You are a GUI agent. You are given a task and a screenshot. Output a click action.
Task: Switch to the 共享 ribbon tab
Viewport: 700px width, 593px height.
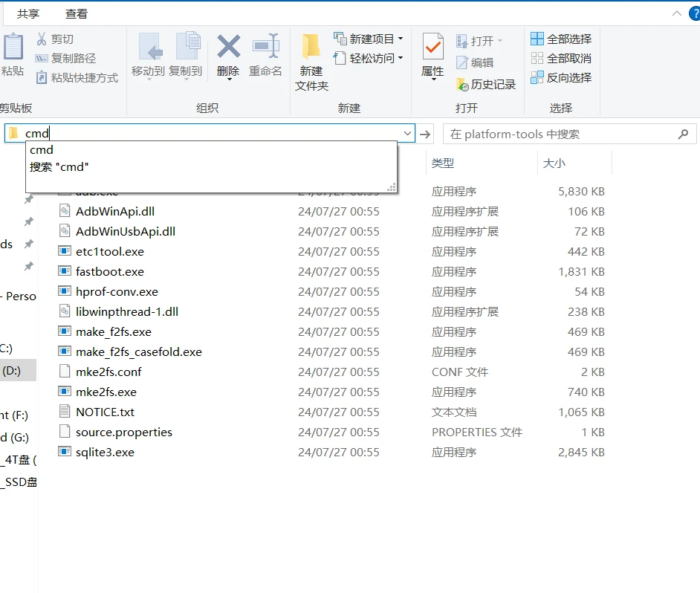tap(28, 14)
